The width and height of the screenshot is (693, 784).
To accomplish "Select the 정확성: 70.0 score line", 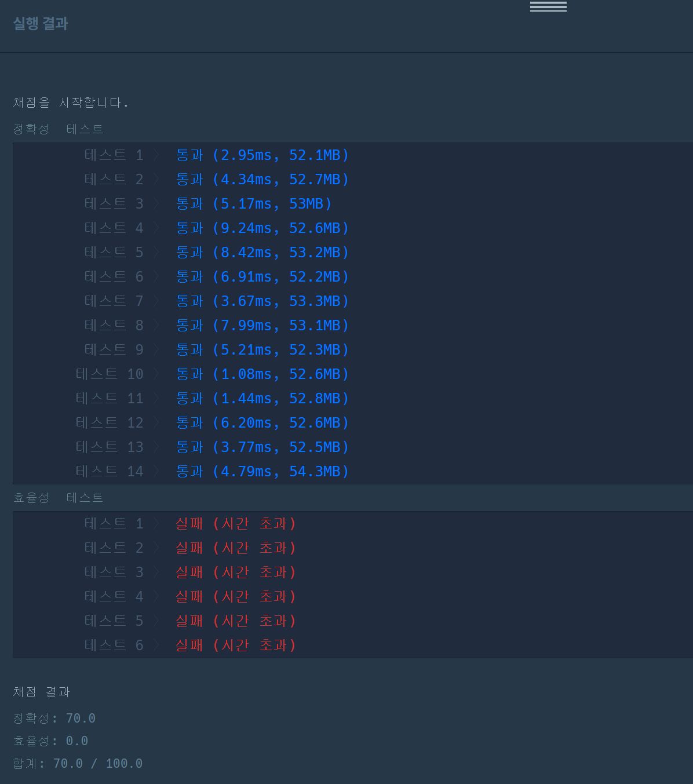I will click(54, 718).
